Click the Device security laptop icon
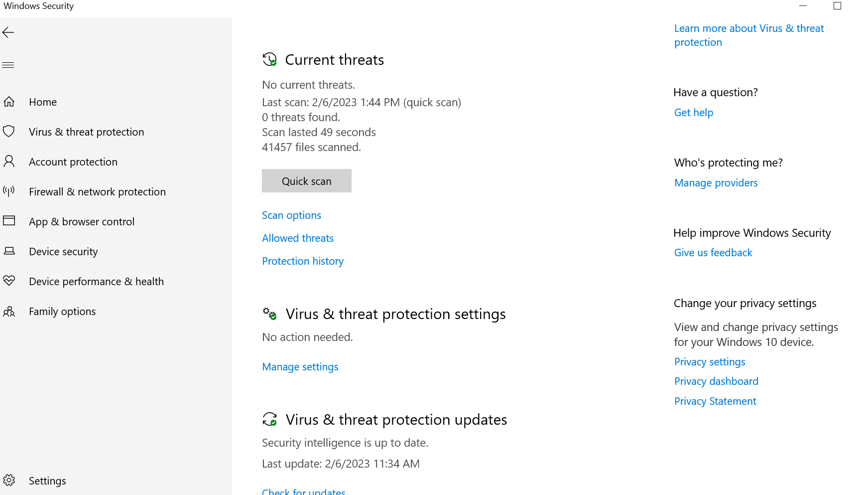 (9, 251)
